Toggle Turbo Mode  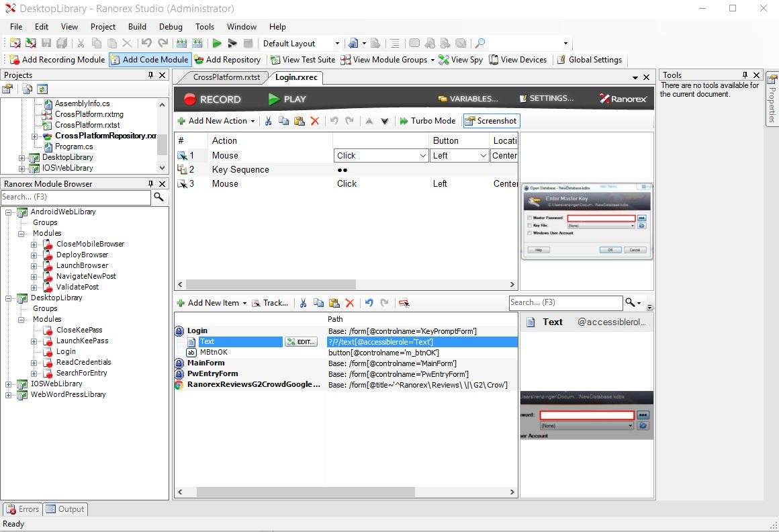point(427,121)
